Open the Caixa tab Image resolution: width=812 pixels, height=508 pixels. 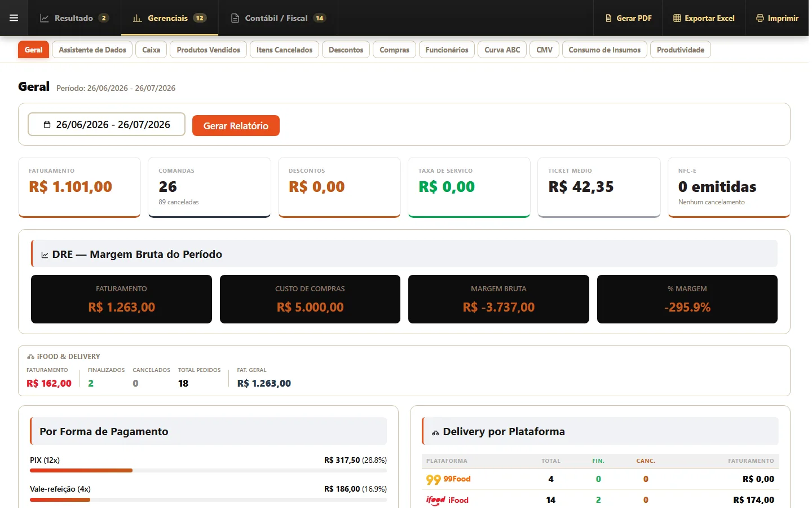tap(151, 50)
